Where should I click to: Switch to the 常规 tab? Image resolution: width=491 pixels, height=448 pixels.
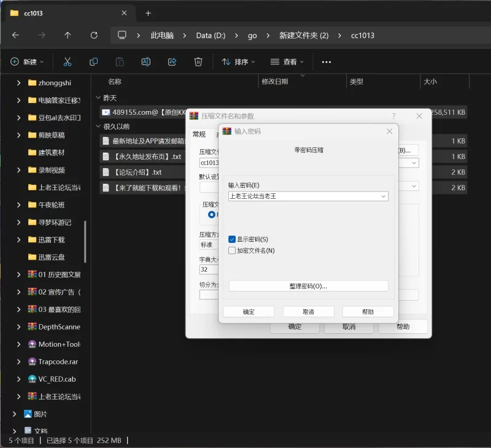(199, 134)
